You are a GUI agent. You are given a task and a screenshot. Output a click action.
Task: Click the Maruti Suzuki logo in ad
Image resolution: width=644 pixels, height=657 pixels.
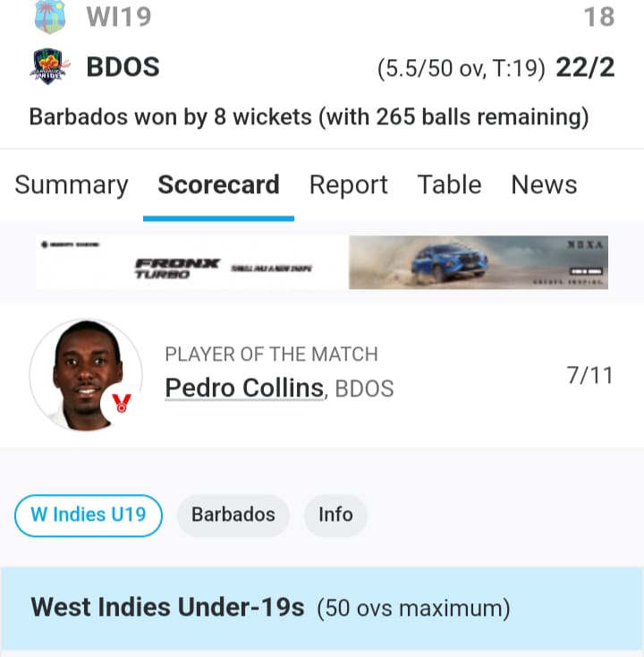[x=70, y=244]
